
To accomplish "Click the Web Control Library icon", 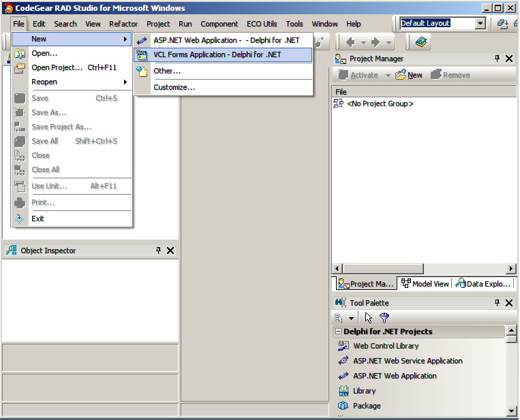I will click(x=343, y=346).
